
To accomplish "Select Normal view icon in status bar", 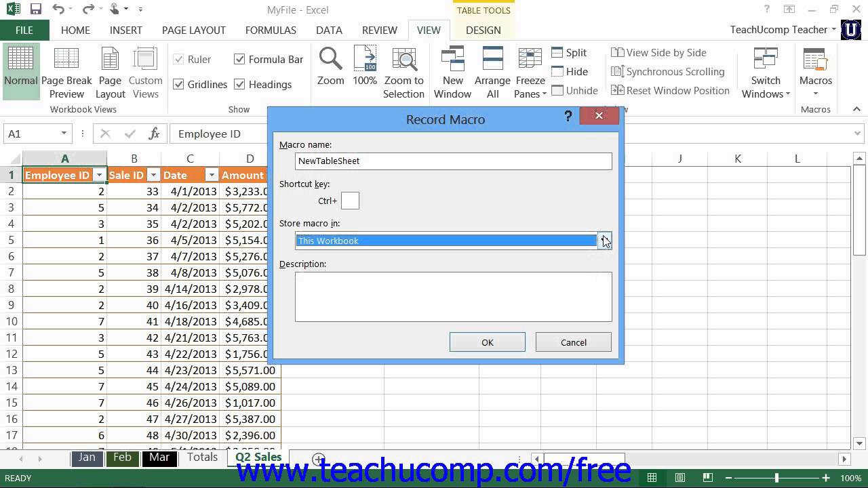I will [x=652, y=478].
